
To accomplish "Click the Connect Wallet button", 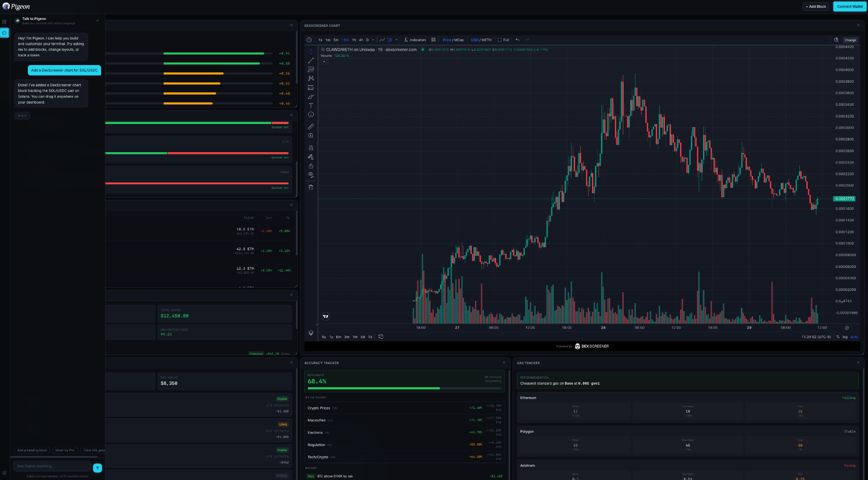I will [x=849, y=7].
